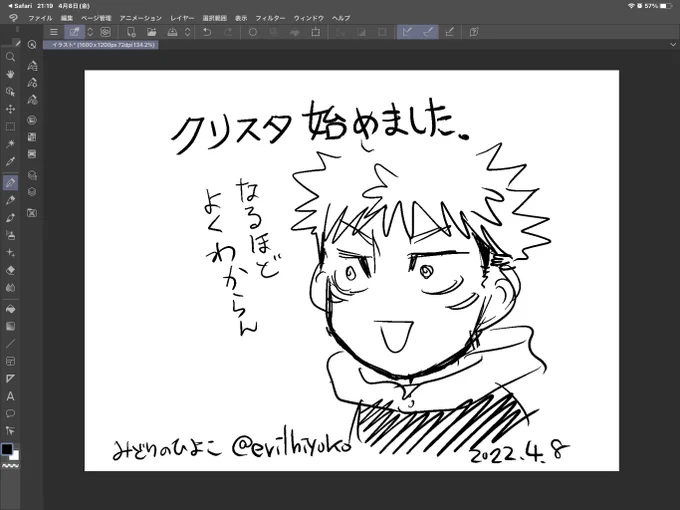This screenshot has height=510, width=680.
Task: Select the transparent color swatch strip
Action: point(10,466)
